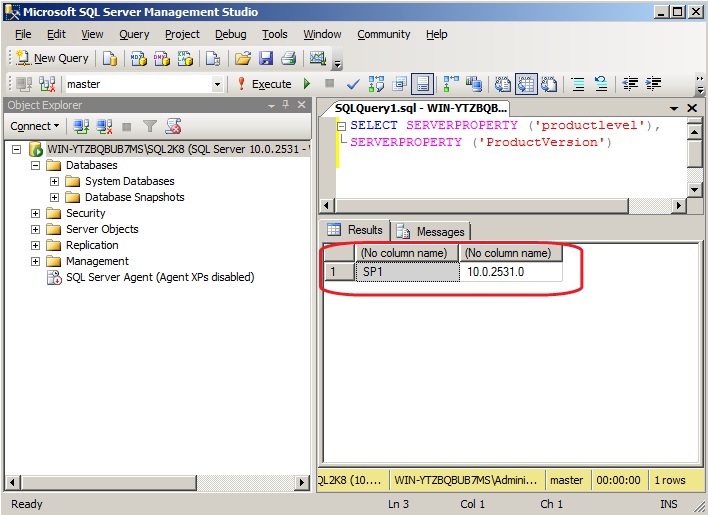Screen dimensions: 708x515
Task: Switch to the Messages tab
Action: click(432, 231)
